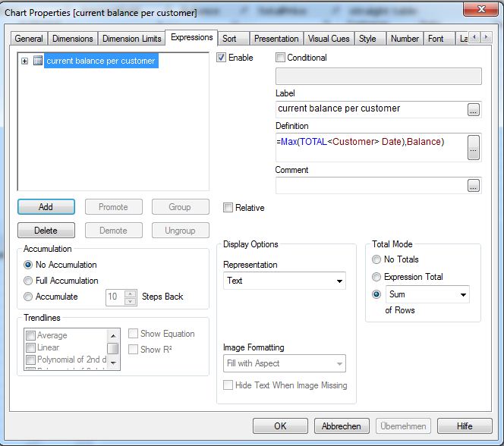Expand the current balance per customer tree node

click(25, 61)
